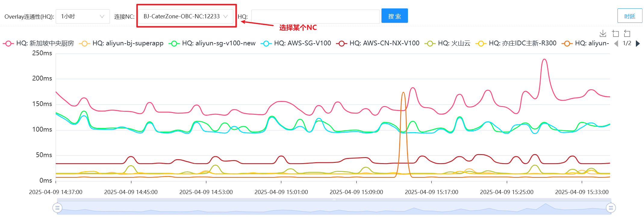This screenshot has height=219, width=644.
Task: Expand the 连接NC BJ-CaterZone-OBC-NC:12233 dropdown
Action: pyautogui.click(x=182, y=17)
